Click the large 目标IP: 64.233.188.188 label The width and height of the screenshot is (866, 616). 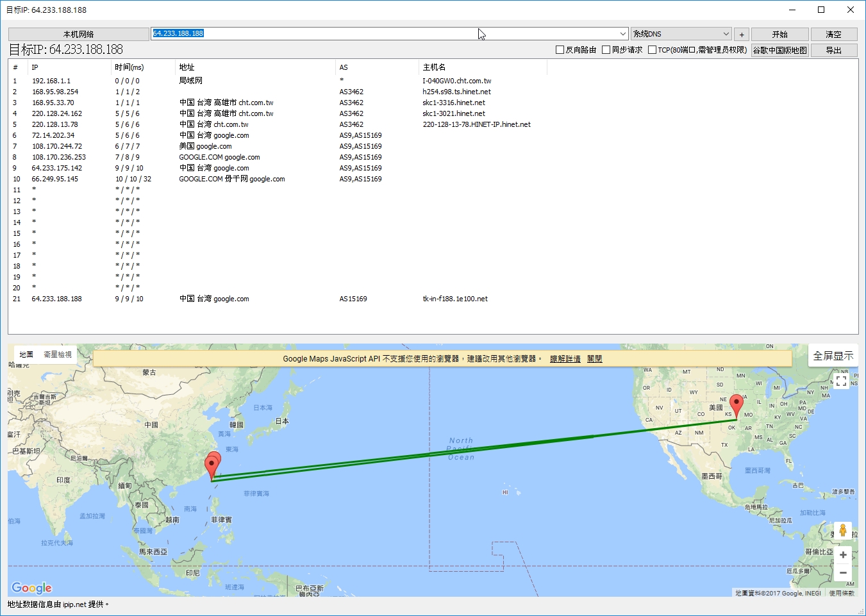point(66,49)
